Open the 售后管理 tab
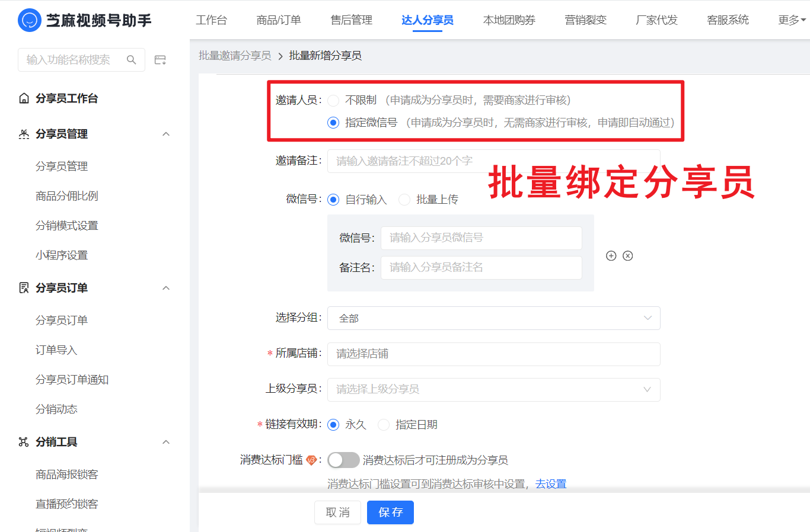This screenshot has width=810, height=532. click(351, 20)
